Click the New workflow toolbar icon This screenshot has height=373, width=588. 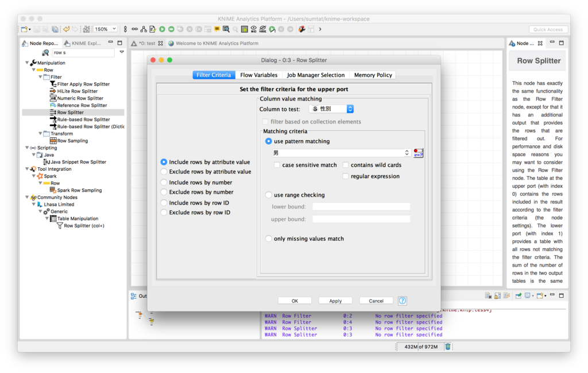[x=24, y=29]
